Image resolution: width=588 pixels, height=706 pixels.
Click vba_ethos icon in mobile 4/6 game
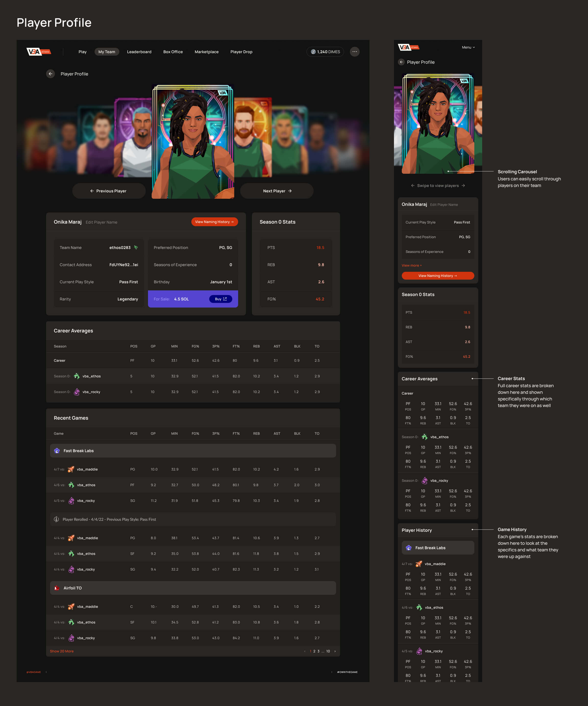[419, 607]
